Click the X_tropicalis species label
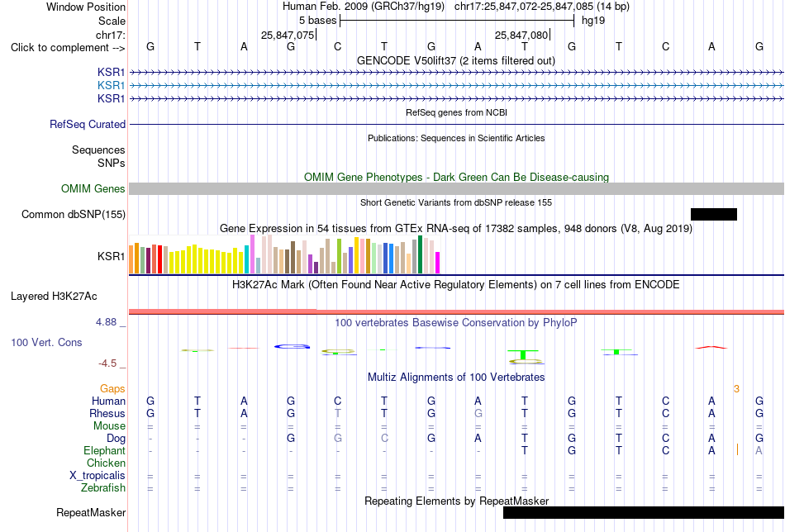The image size is (785, 532). [x=98, y=476]
